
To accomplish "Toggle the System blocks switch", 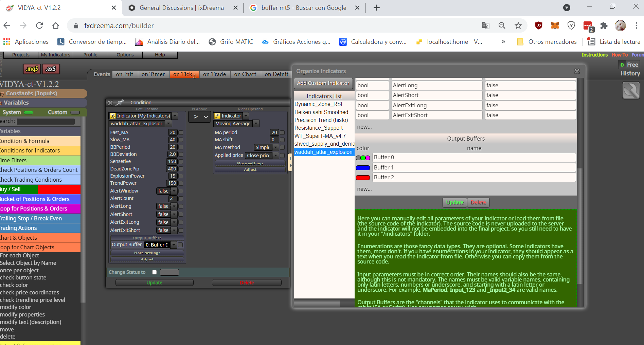I will pyautogui.click(x=29, y=112).
